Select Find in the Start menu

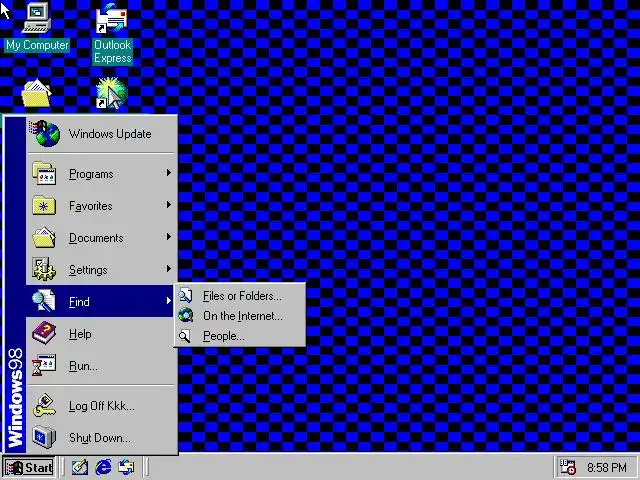(100, 301)
